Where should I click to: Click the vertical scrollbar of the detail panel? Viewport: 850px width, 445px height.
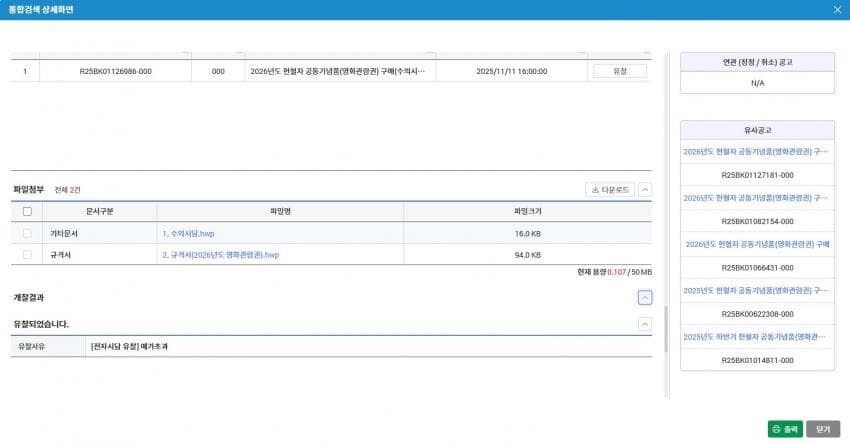[x=666, y=328]
